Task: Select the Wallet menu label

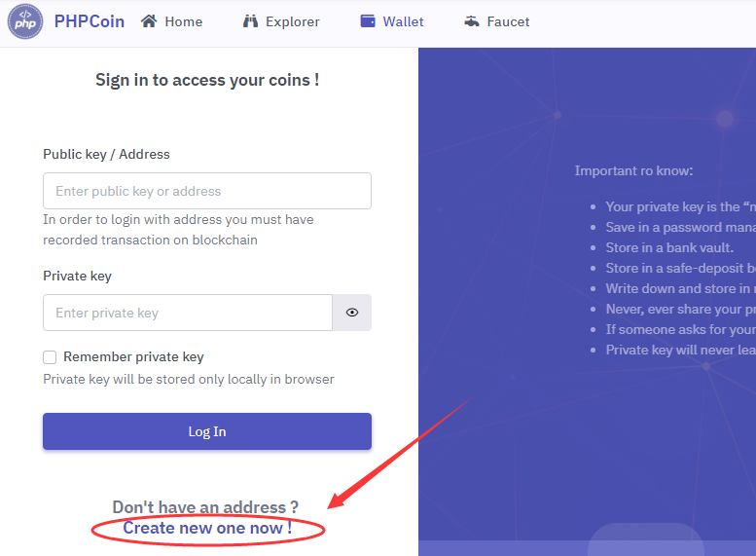Action: (x=403, y=21)
